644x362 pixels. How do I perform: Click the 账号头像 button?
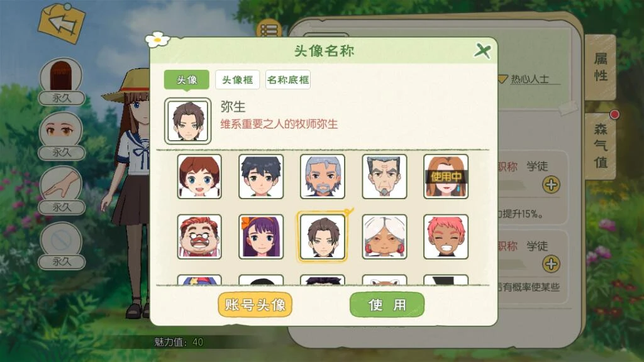(255, 305)
